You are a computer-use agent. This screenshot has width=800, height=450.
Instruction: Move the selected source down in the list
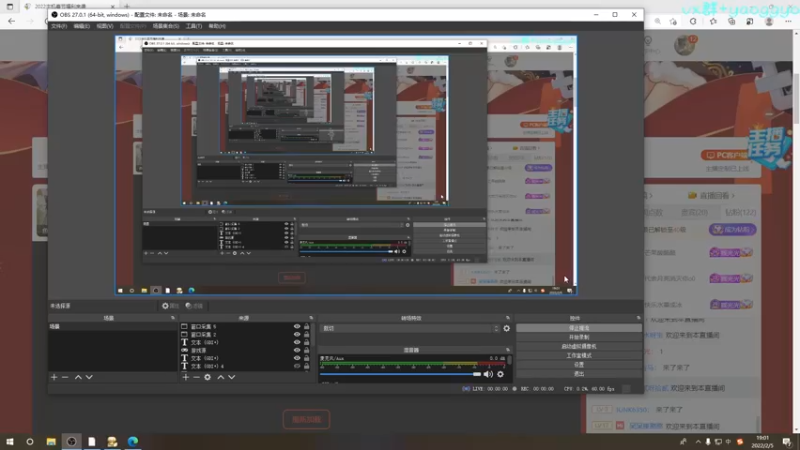click(232, 377)
